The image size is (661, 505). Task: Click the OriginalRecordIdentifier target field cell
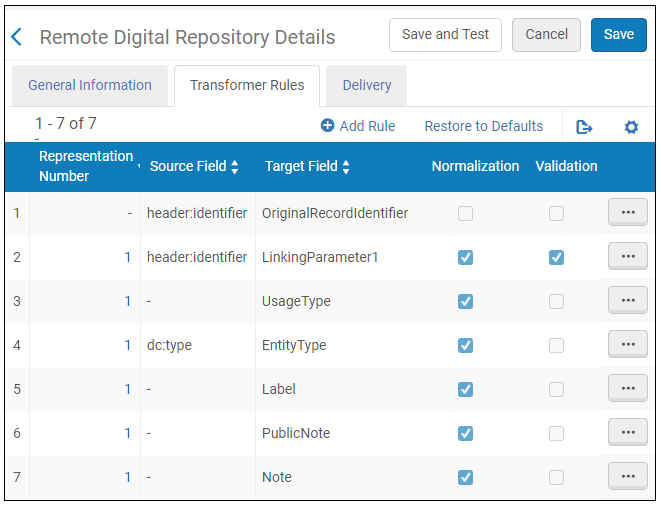click(335, 213)
